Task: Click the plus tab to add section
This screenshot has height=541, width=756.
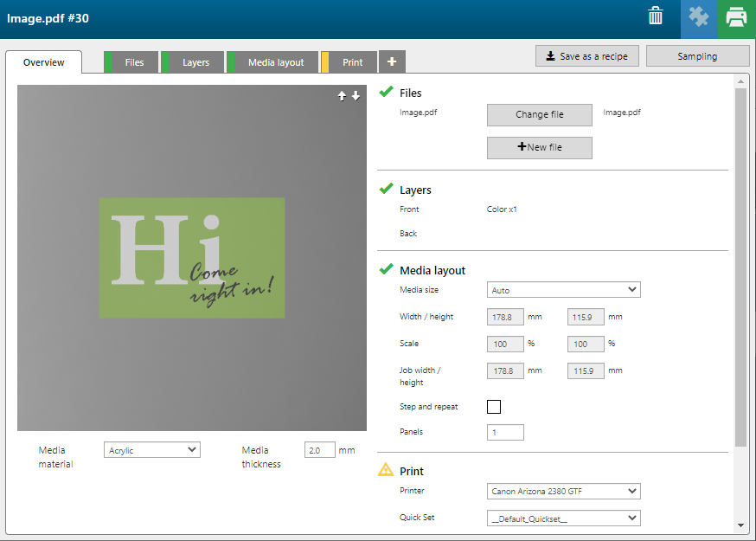Action: [392, 62]
